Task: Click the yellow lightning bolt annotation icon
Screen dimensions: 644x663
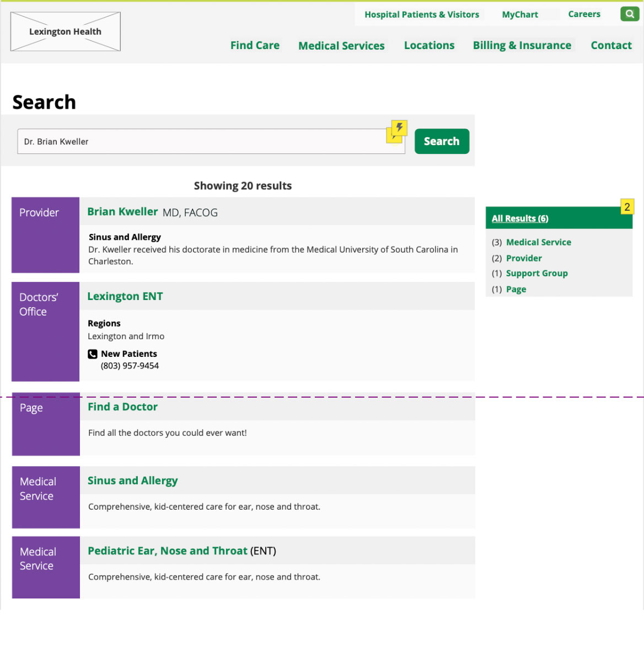Action: pos(398,129)
